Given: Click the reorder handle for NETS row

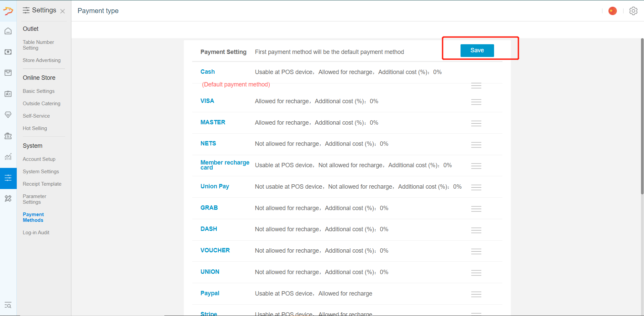Looking at the screenshot, I should (476, 145).
